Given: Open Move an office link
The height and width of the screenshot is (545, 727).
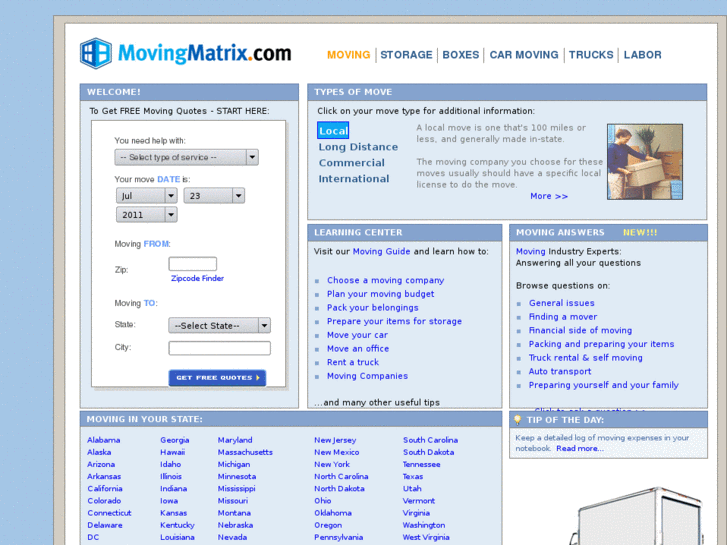Looking at the screenshot, I should [x=357, y=348].
